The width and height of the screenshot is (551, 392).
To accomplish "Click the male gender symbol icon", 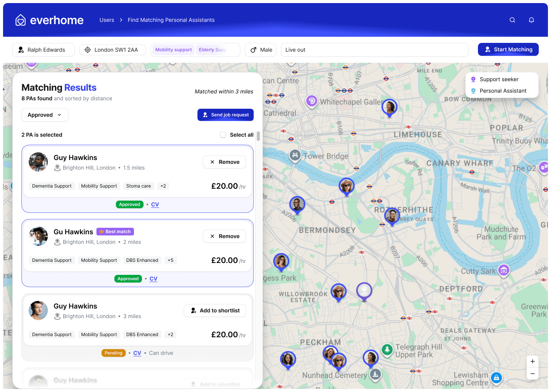I will point(253,50).
